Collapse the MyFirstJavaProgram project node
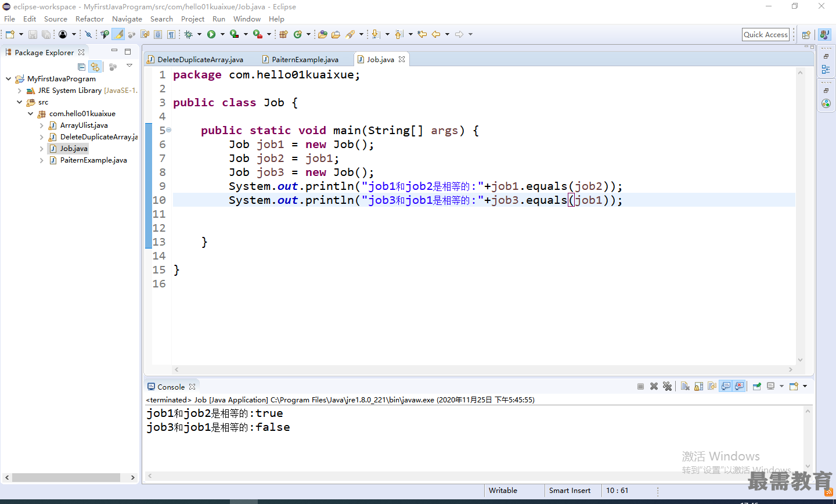Image resolution: width=836 pixels, height=504 pixels. tap(8, 78)
